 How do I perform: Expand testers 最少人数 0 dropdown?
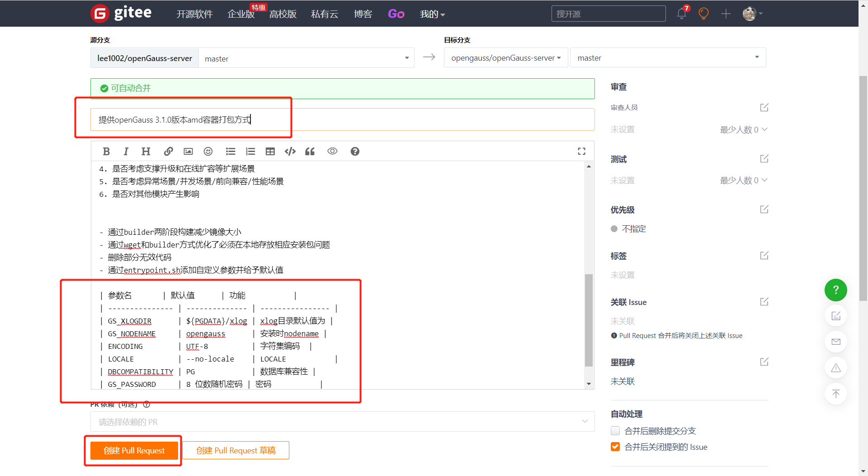(744, 181)
